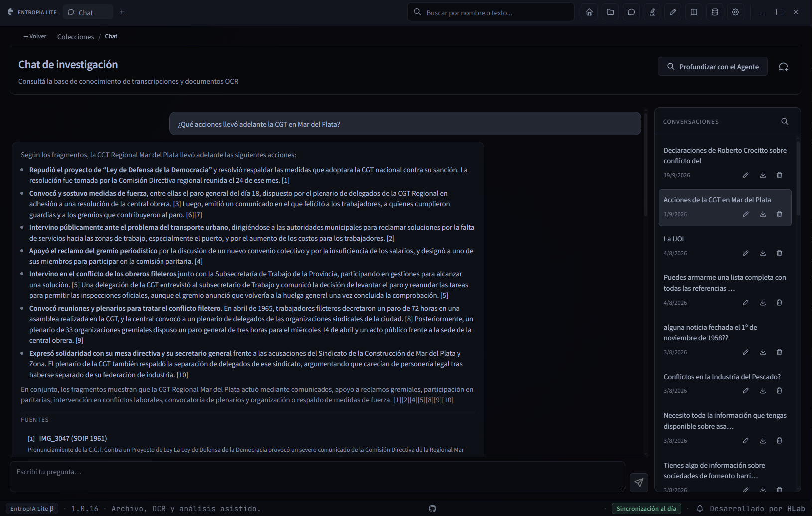Rename the 'Declaraciones de Roberto Crocitto' conversation
The width and height of the screenshot is (812, 516).
[x=746, y=175]
